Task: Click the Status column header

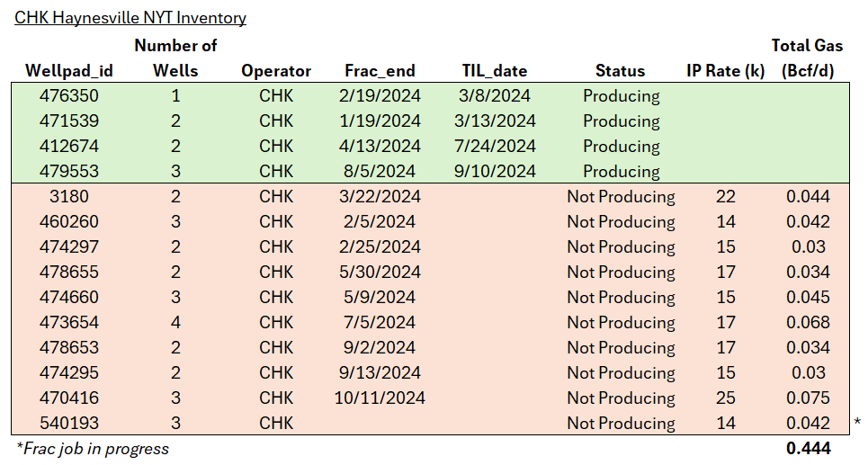Action: pyautogui.click(x=620, y=71)
